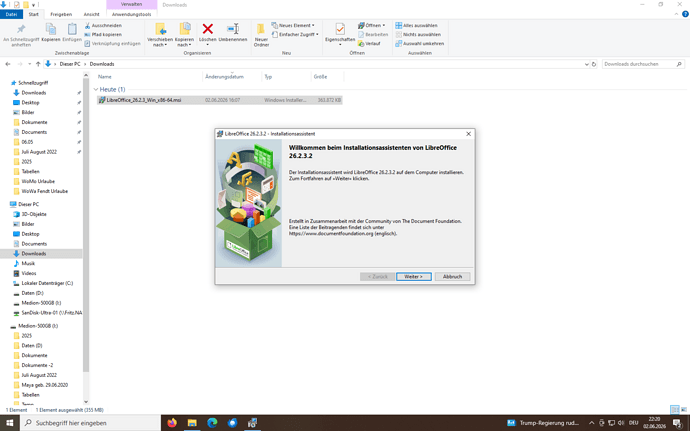The image size is (690, 431).
Task: Open address bar history dropdown
Action: pyautogui.click(x=587, y=64)
